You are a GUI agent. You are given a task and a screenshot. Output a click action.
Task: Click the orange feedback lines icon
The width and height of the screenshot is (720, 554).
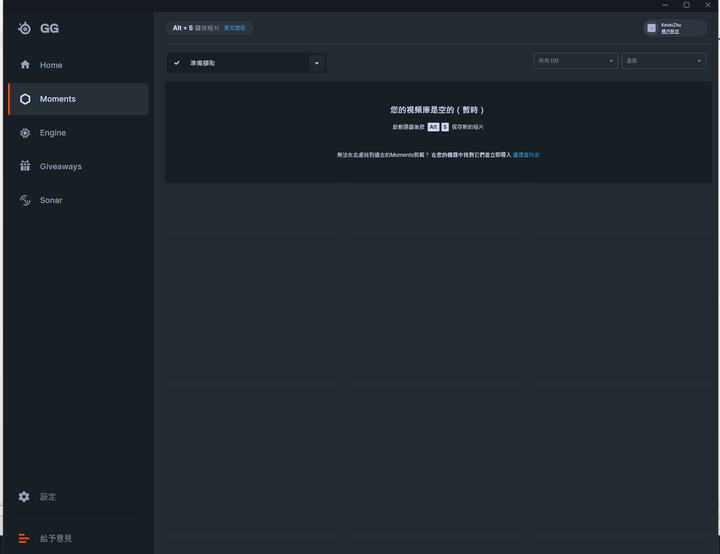coord(24,538)
